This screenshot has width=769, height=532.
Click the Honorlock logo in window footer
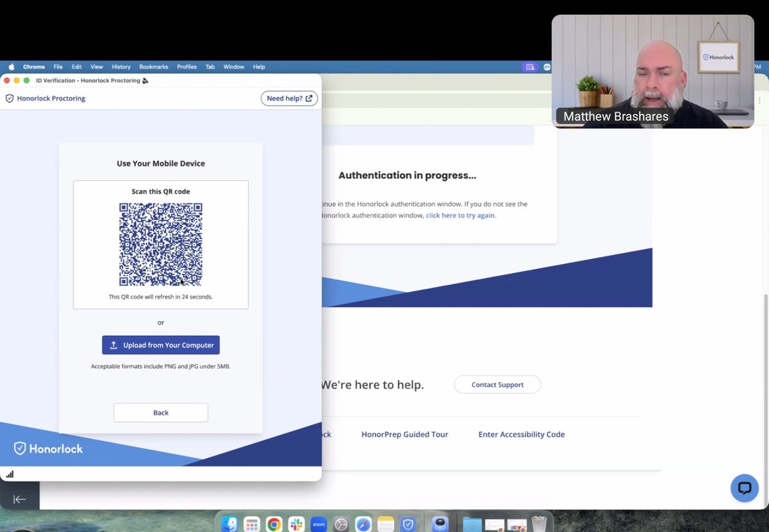tap(48, 449)
